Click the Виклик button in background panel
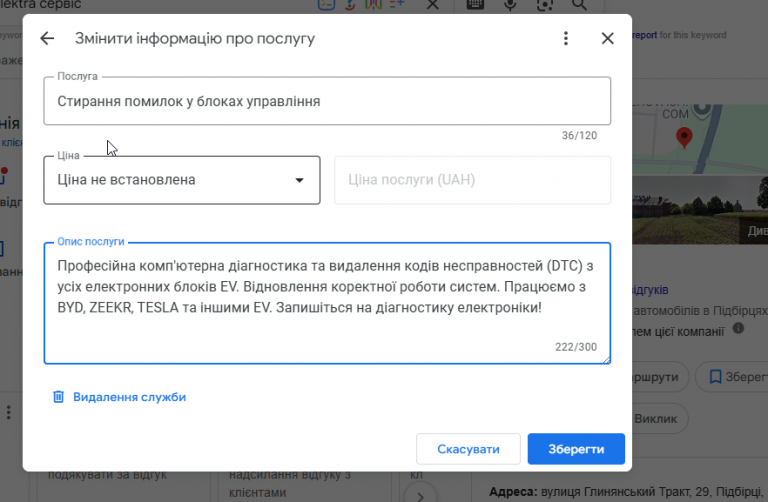This screenshot has width=768, height=502. click(x=659, y=418)
